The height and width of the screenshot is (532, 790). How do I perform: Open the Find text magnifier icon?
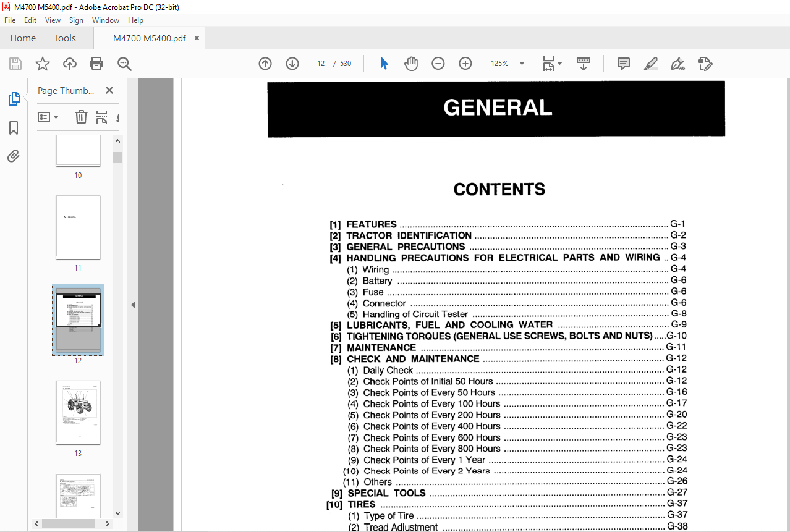(124, 64)
